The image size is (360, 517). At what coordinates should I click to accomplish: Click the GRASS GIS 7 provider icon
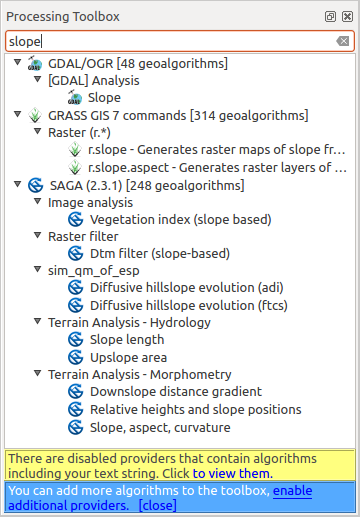pos(35,115)
